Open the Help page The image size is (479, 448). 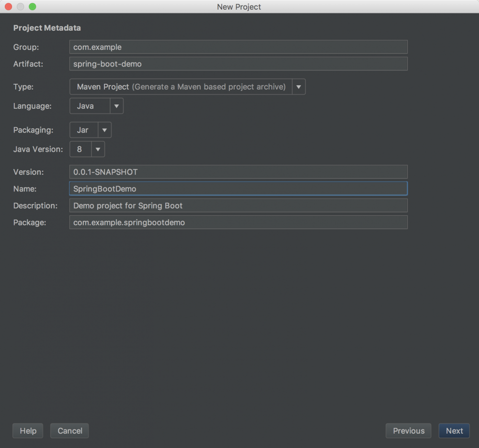27,431
